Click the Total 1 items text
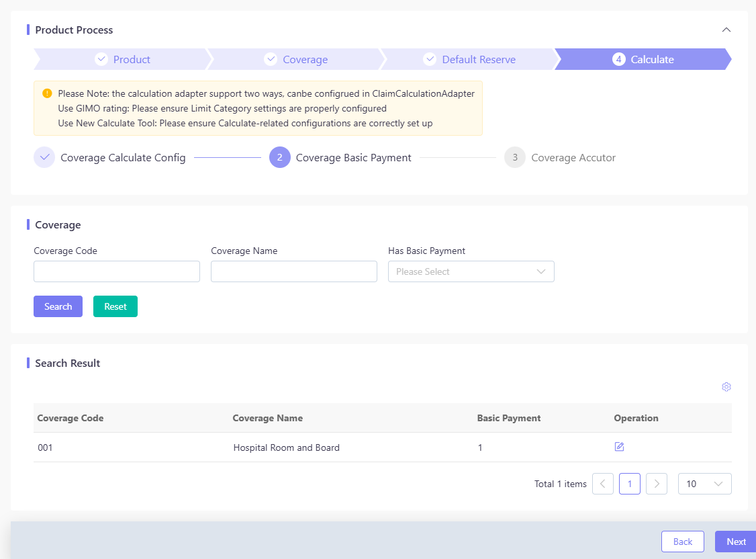The width and height of the screenshot is (756, 559). [x=560, y=484]
